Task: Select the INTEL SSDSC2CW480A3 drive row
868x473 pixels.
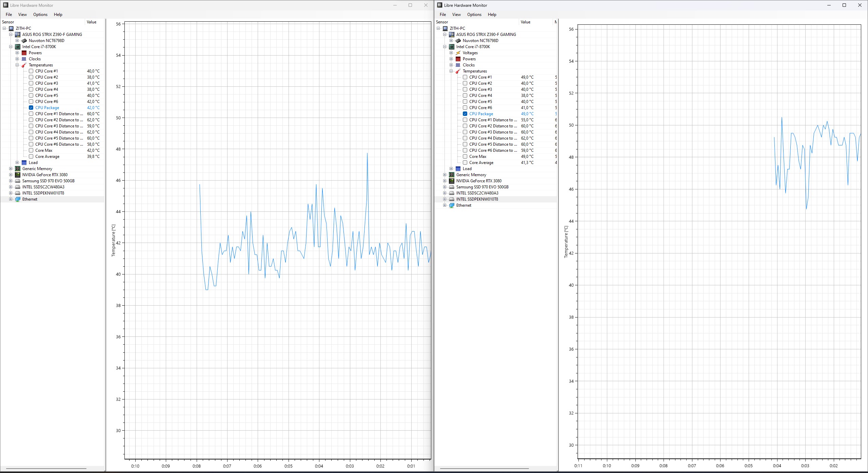Action: [44, 187]
